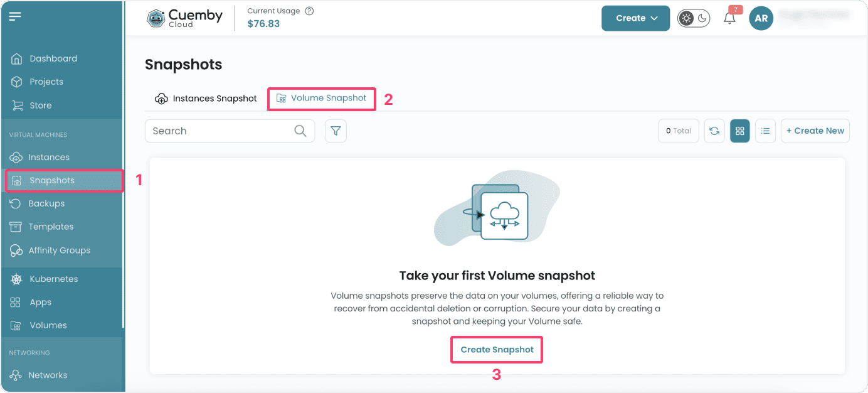This screenshot has height=393, width=868.
Task: Open notifications via the bell icon
Action: [729, 18]
